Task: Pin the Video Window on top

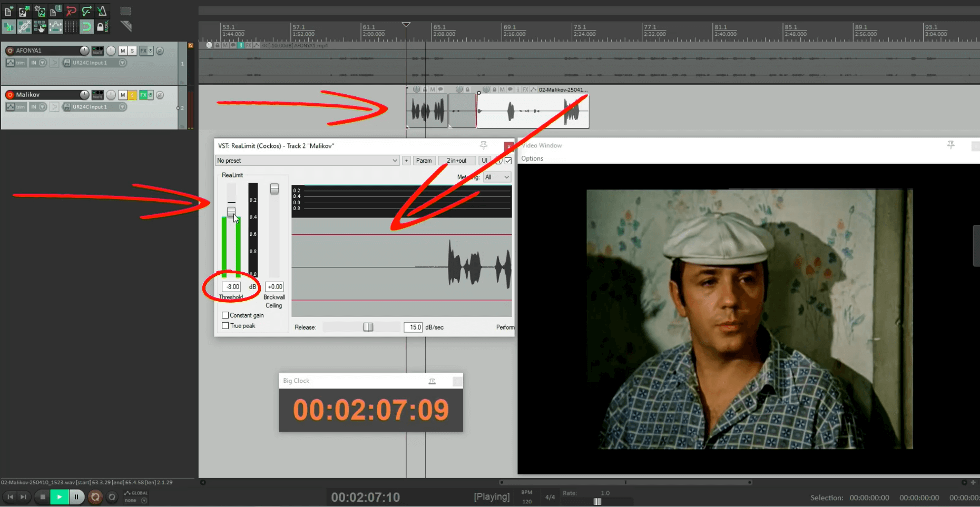Action: (x=951, y=145)
